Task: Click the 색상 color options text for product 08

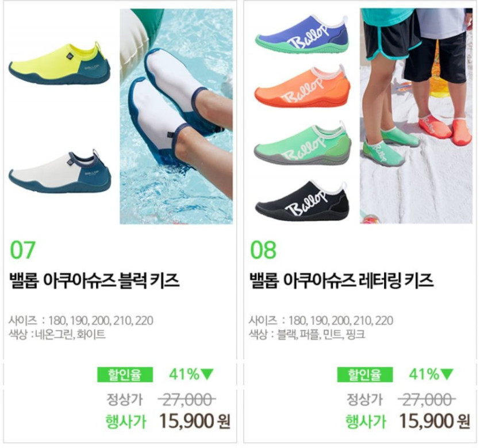Action: [307, 334]
